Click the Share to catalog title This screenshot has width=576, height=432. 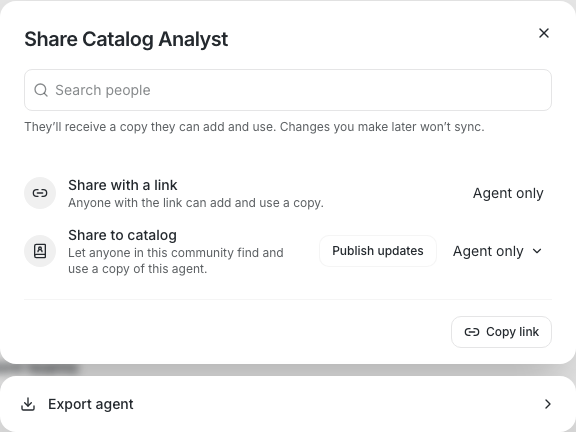click(x=122, y=235)
